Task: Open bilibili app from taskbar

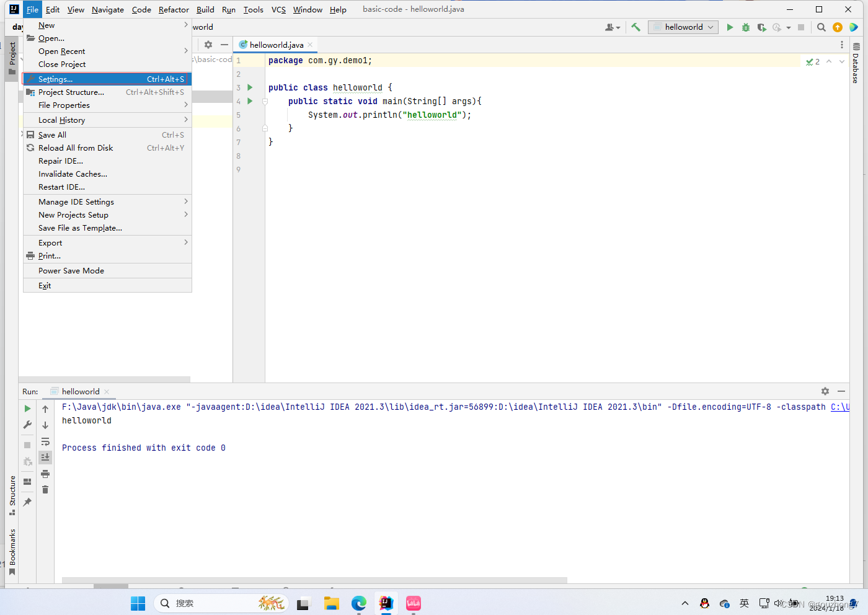Action: point(414,603)
